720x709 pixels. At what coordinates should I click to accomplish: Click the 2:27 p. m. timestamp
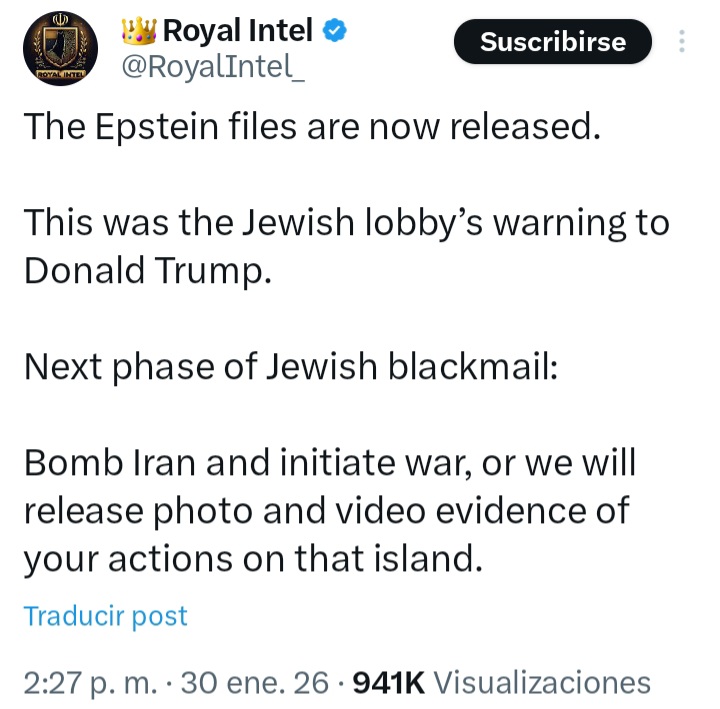(86, 683)
